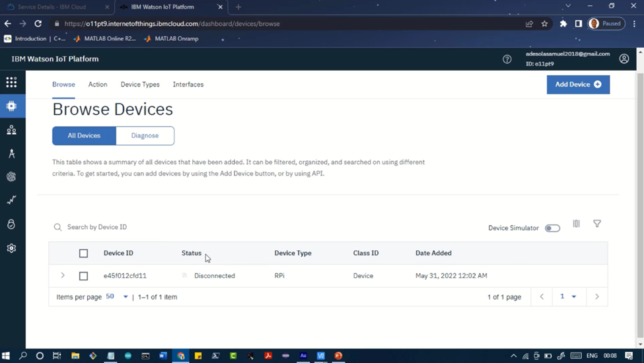Go back in browser history
The height and width of the screenshot is (363, 644).
point(8,24)
